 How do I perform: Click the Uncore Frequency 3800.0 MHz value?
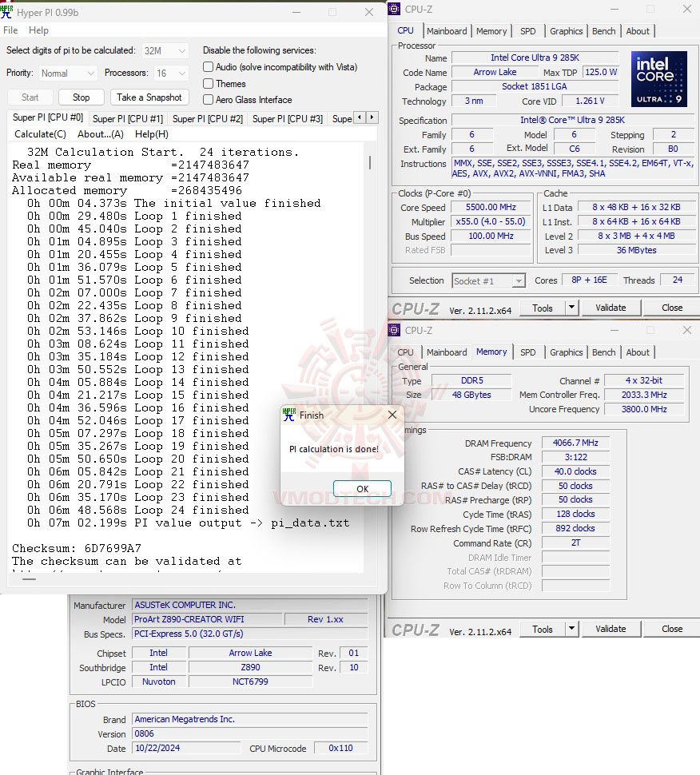[644, 409]
